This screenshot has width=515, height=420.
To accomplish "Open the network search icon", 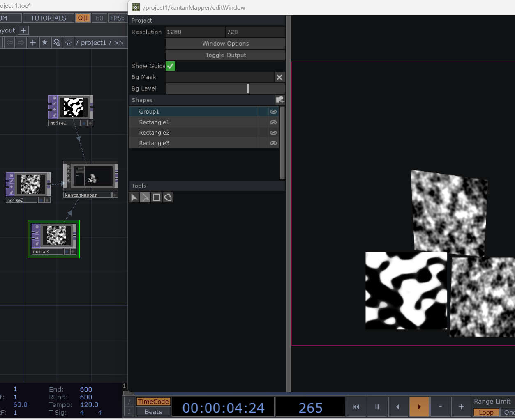I will [56, 42].
